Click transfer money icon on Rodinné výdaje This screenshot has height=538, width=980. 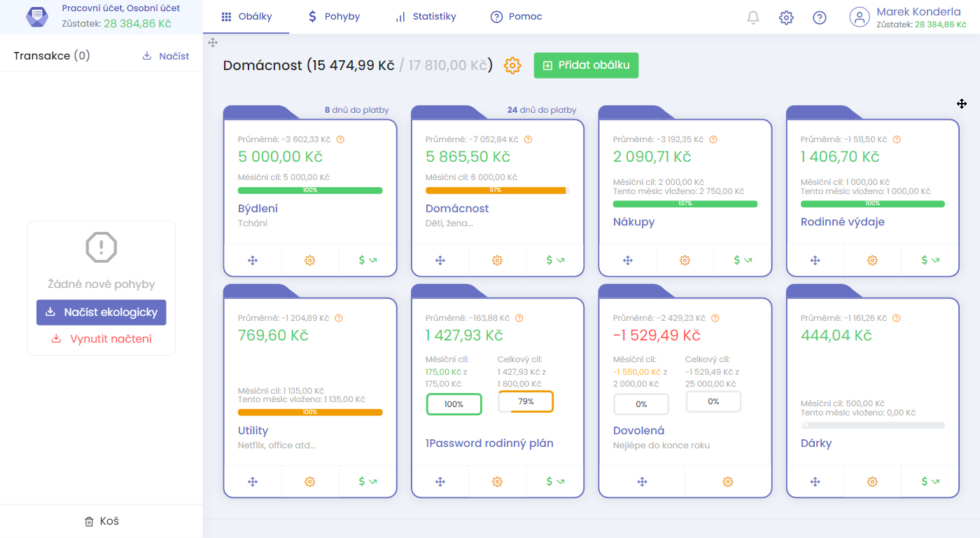930,261
